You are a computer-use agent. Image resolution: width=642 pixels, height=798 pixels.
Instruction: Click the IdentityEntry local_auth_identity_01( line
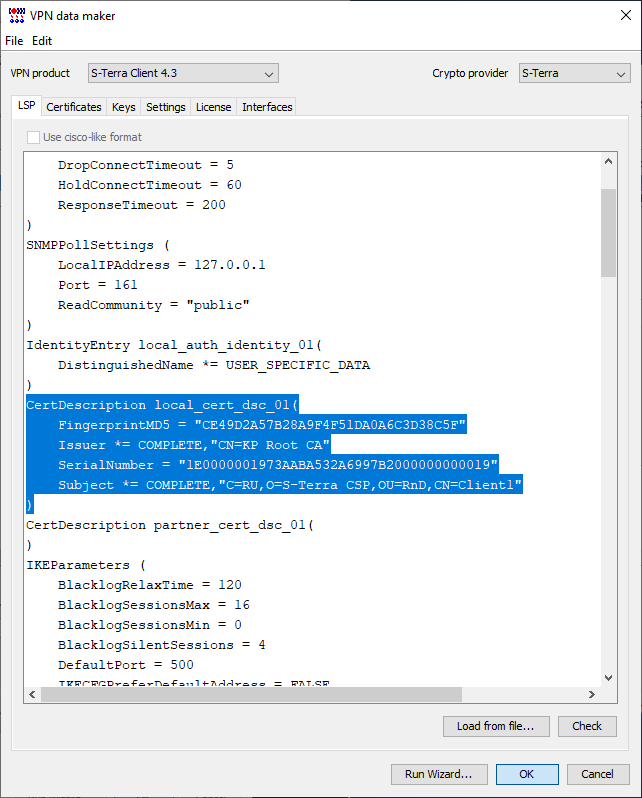point(174,345)
